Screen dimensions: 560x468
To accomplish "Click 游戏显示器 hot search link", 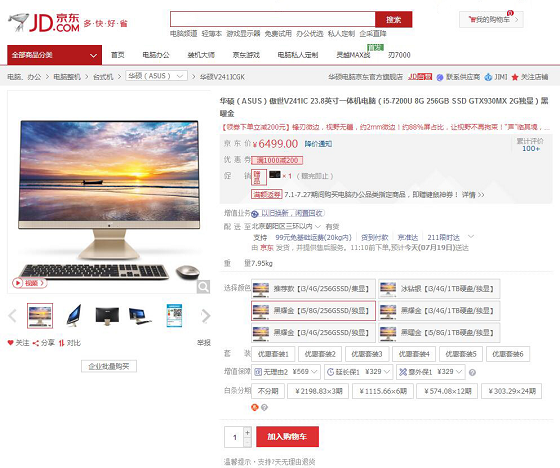I will pyautogui.click(x=243, y=34).
